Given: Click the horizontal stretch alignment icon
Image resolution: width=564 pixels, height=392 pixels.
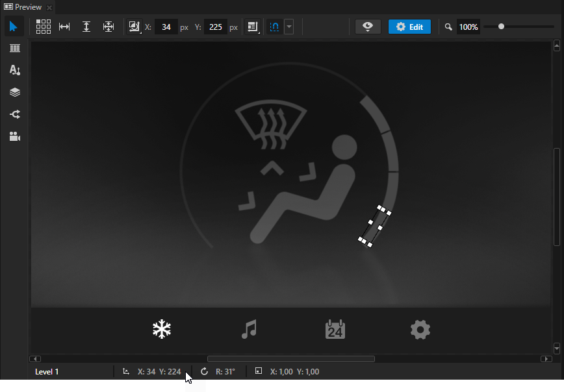Looking at the screenshot, I should [63, 27].
